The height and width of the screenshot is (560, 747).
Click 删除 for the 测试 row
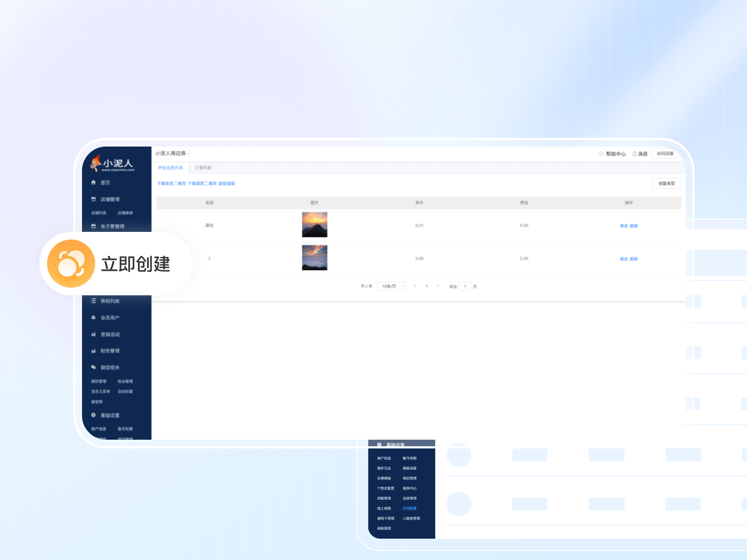[x=634, y=226]
